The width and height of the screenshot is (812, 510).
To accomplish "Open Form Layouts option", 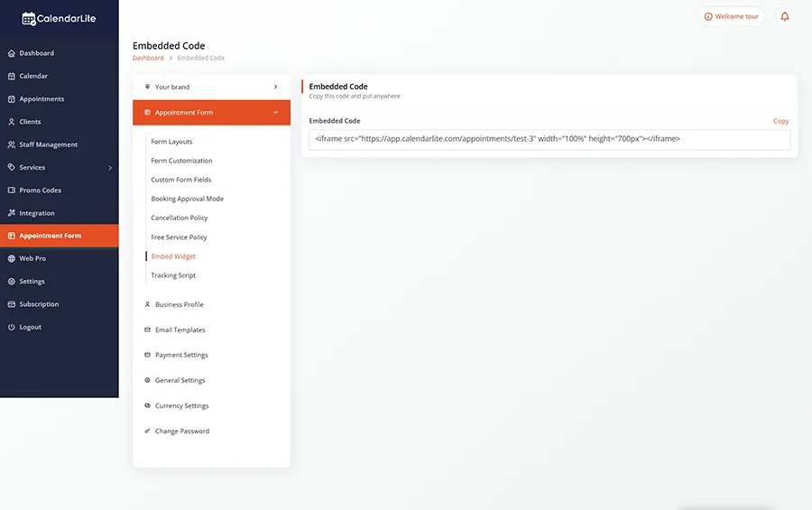I will point(171,142).
